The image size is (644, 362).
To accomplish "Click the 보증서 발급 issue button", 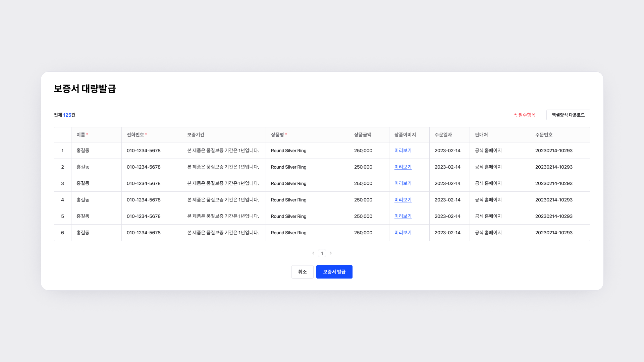I will tap(334, 272).
